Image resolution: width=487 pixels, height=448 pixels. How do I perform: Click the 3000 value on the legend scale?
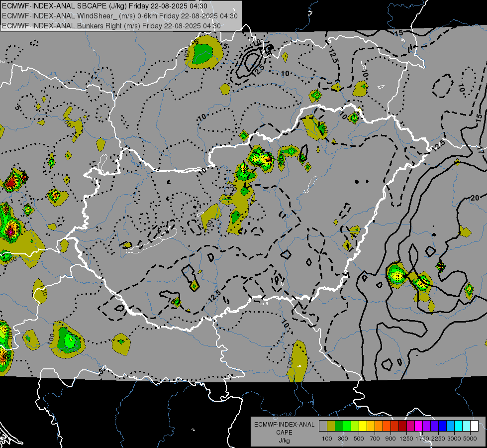[x=454, y=439]
